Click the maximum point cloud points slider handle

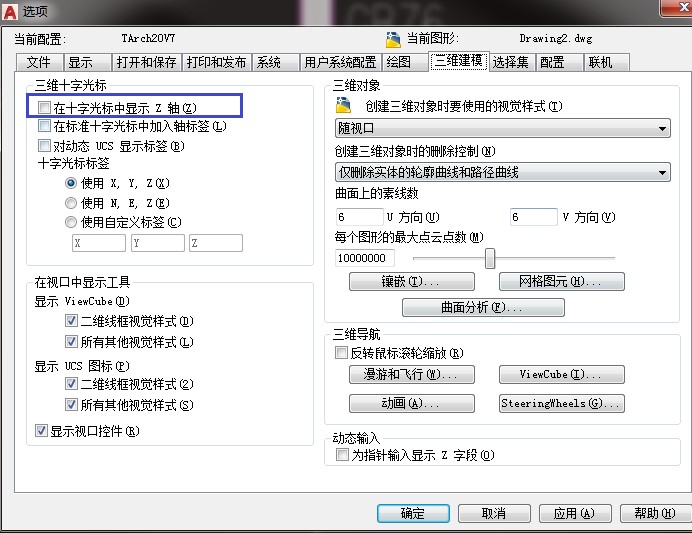click(x=490, y=258)
